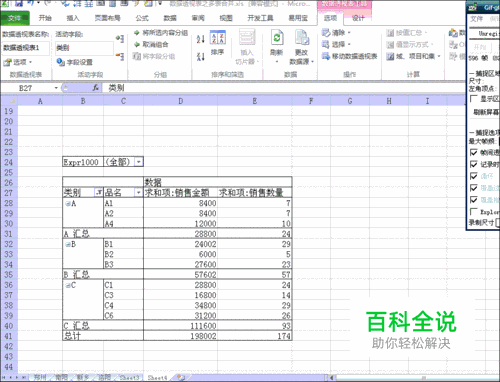Click the Refresh (刷新) pivot table icon
Screen dimensions: 500x382
pos(277,38)
